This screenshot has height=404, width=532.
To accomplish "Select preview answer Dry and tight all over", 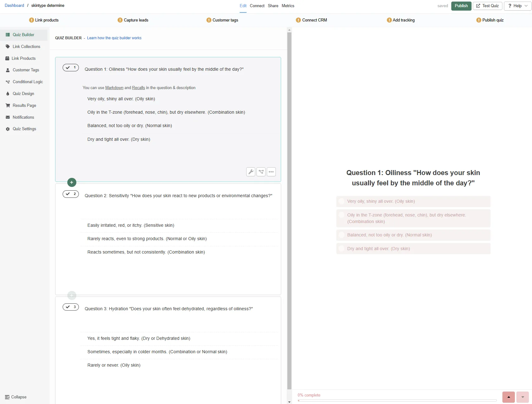I will [x=413, y=249].
